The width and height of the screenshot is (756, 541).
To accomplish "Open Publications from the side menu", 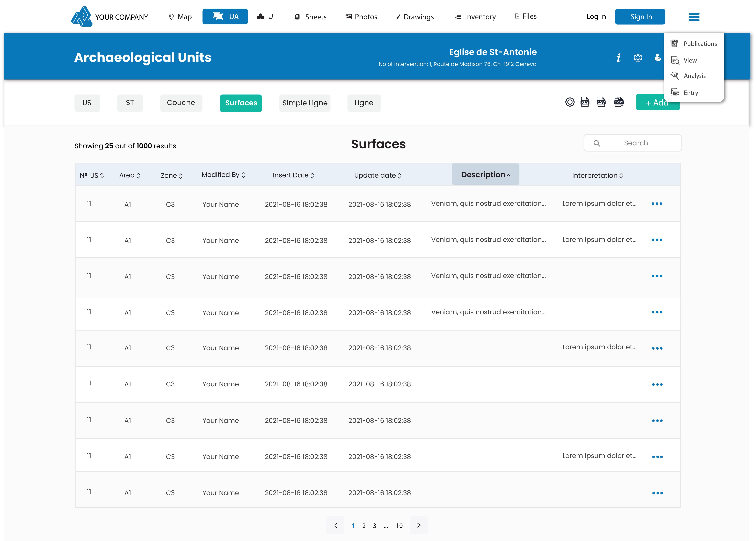I will coord(699,44).
